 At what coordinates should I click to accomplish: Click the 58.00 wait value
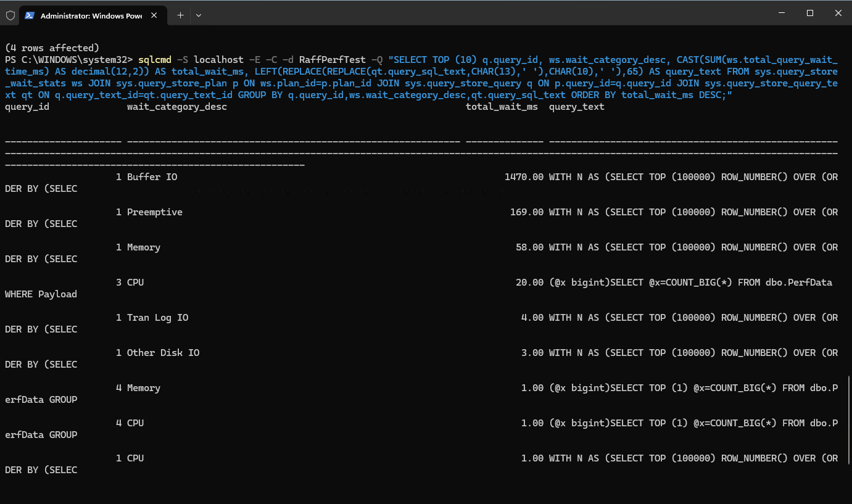529,247
